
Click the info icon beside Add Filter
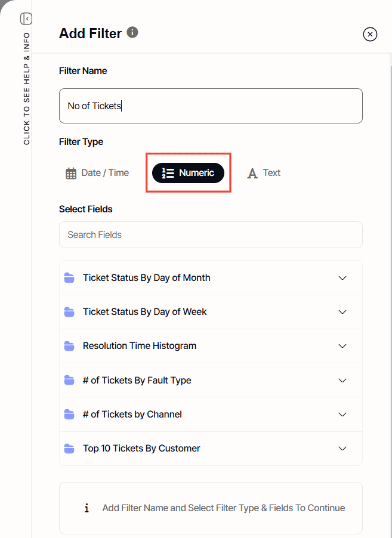pyautogui.click(x=132, y=32)
